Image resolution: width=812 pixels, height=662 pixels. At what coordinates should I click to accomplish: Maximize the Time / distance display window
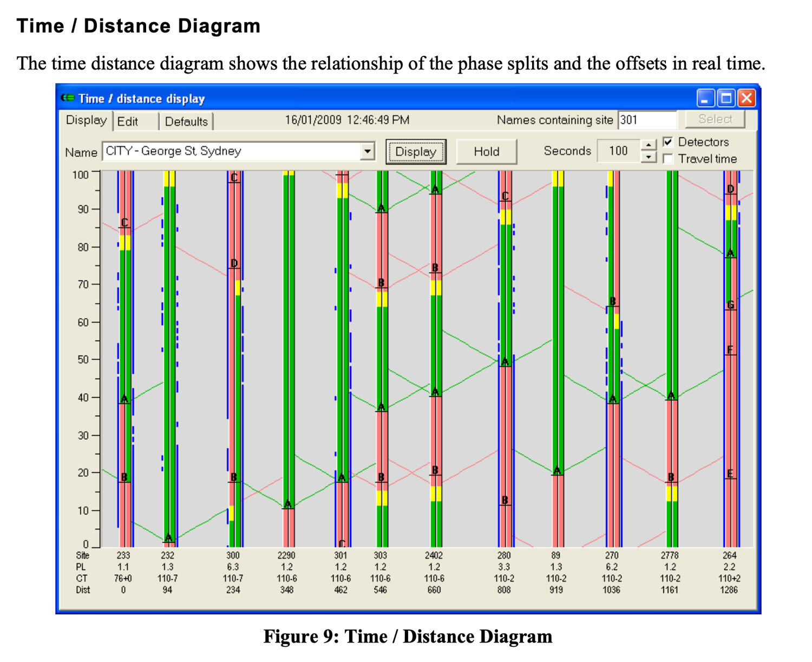click(x=725, y=98)
